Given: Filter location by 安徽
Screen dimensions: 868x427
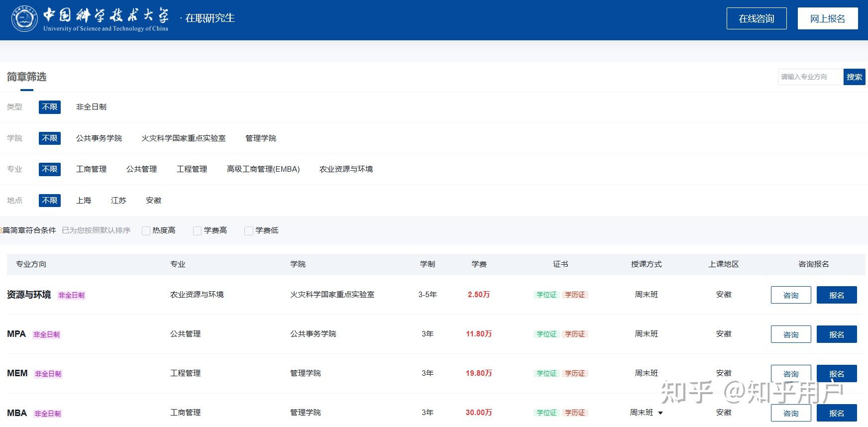Looking at the screenshot, I should [x=153, y=201].
